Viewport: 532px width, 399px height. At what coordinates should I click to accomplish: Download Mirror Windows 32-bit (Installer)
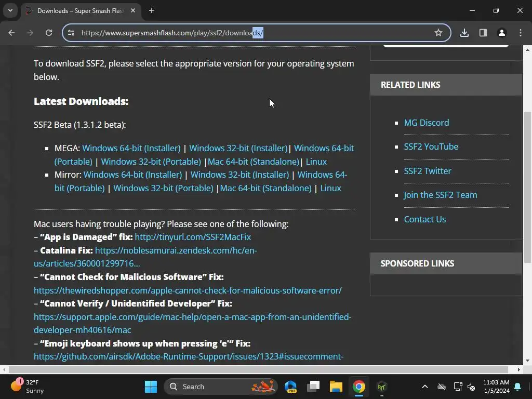(240, 175)
